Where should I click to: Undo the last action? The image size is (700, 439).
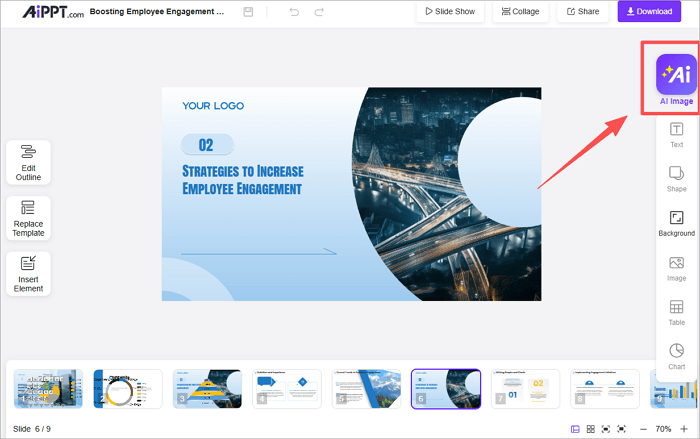[x=293, y=12]
